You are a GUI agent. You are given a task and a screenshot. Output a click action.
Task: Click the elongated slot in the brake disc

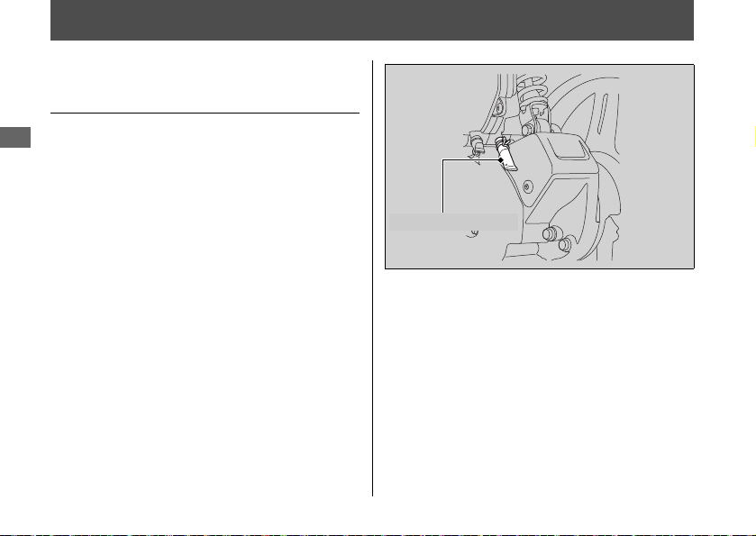(x=602, y=114)
